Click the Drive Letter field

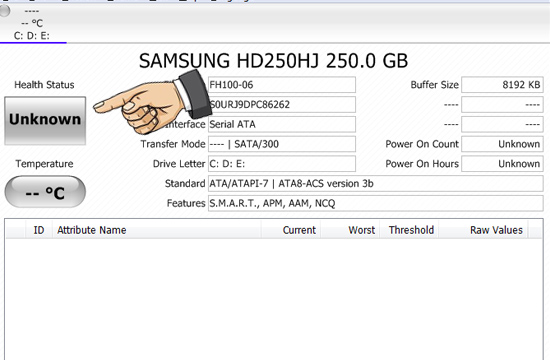pyautogui.click(x=282, y=164)
